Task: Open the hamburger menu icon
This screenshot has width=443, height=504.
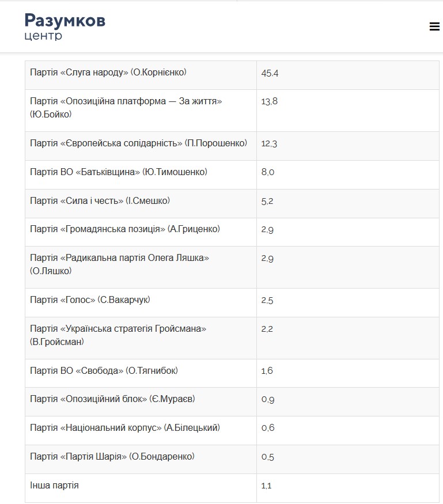Action: (434, 26)
